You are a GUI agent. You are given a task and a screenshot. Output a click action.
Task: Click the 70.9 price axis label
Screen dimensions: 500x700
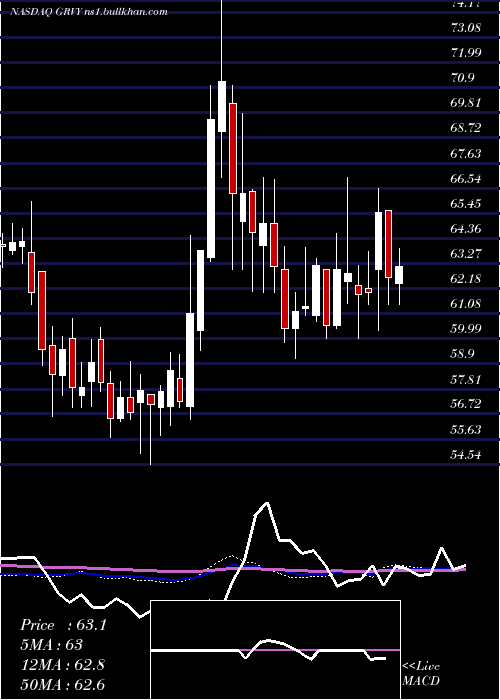[x=462, y=78]
